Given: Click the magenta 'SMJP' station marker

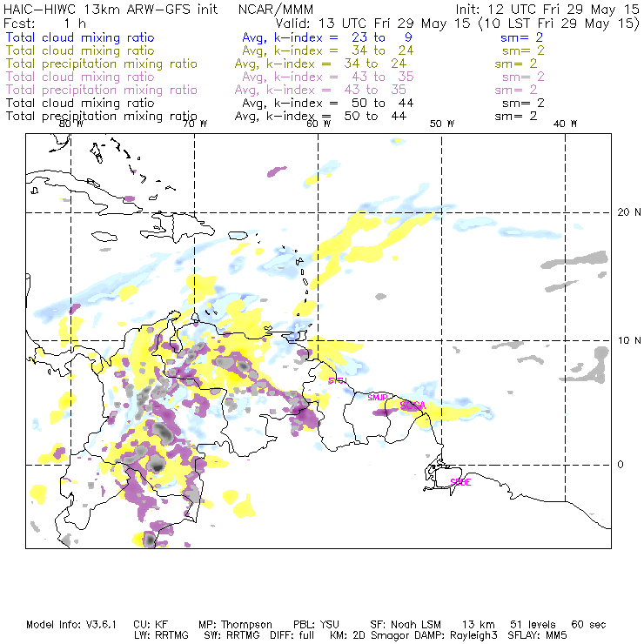Looking at the screenshot, I should click(378, 397).
